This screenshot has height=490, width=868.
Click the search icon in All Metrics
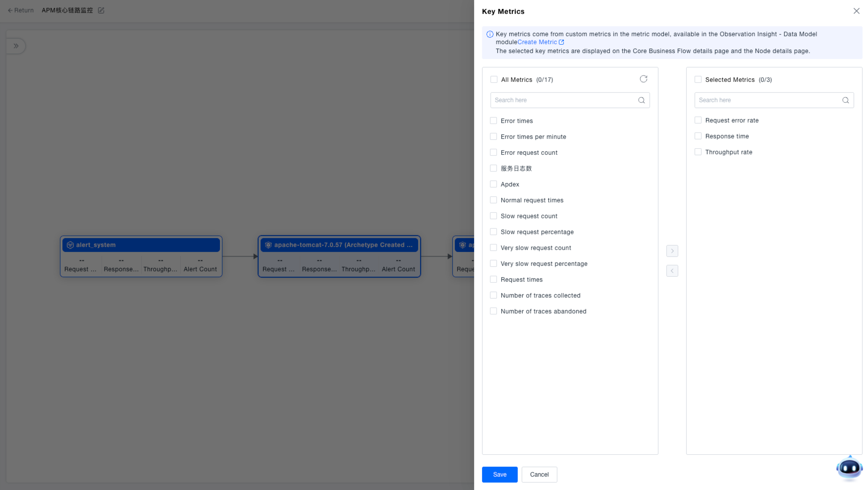(x=641, y=100)
